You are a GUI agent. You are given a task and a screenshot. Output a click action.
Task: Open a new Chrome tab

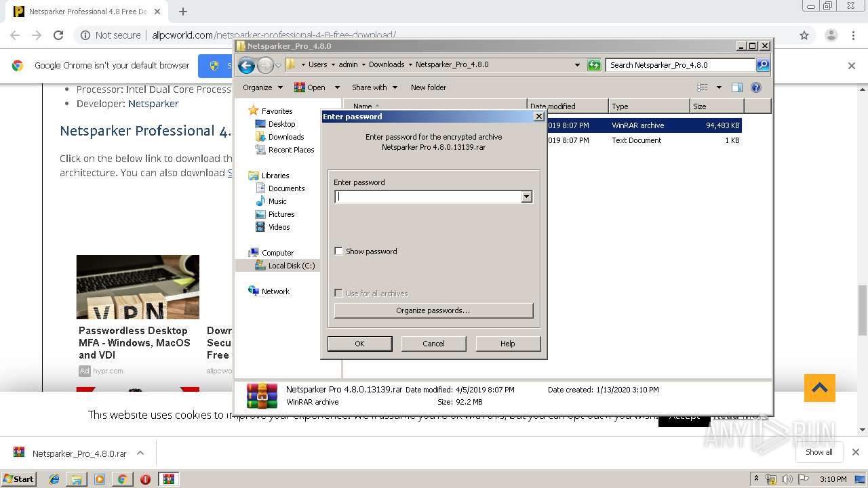point(183,12)
